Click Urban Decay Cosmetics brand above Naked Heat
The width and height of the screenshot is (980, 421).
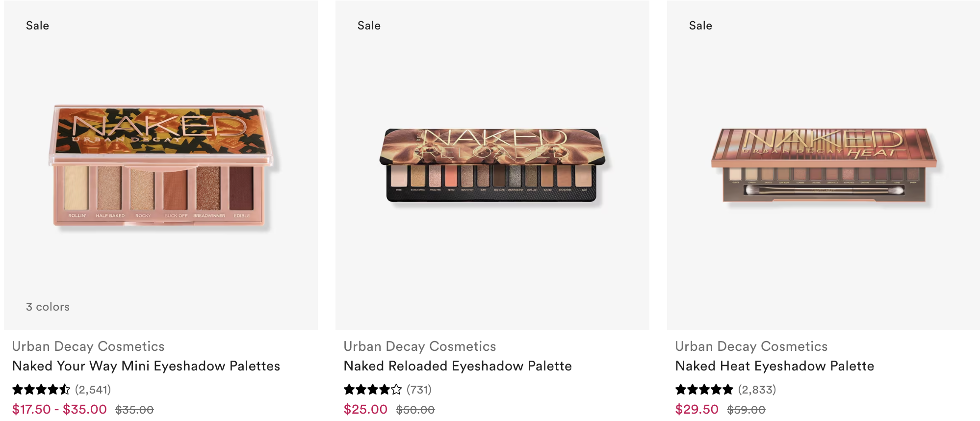(x=751, y=346)
